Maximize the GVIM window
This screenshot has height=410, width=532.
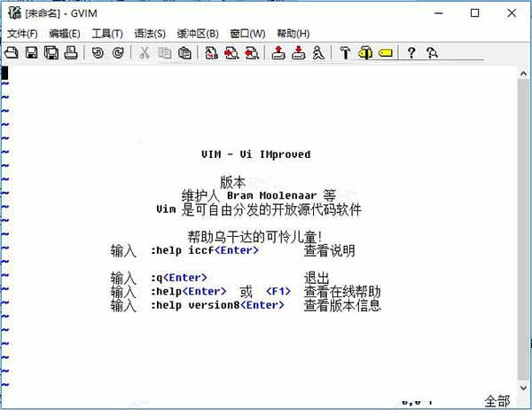click(x=474, y=13)
